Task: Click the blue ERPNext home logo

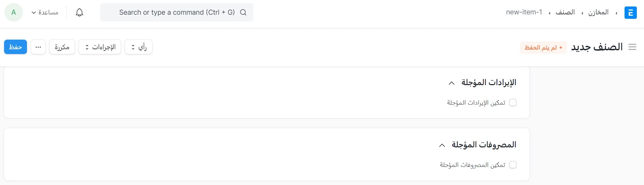Action: (630, 13)
